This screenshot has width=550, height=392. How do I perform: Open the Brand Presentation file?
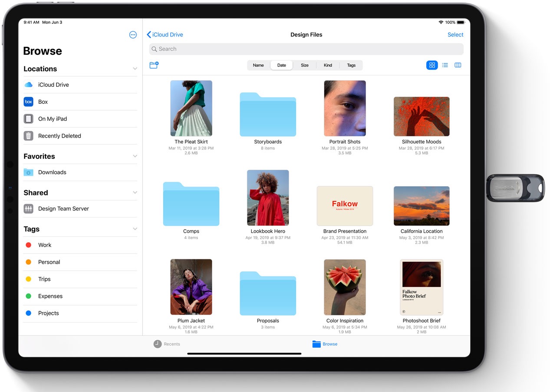[x=345, y=206]
